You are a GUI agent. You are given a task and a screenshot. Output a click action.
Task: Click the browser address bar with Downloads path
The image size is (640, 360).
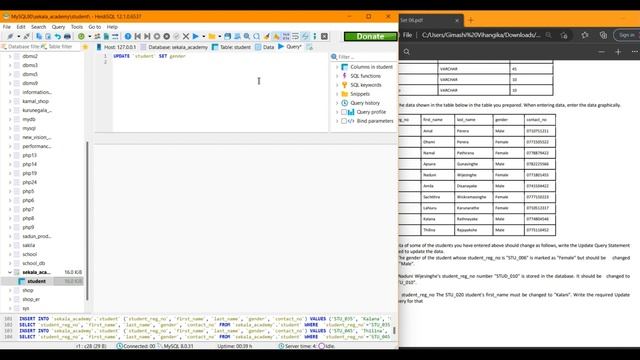click(x=481, y=35)
